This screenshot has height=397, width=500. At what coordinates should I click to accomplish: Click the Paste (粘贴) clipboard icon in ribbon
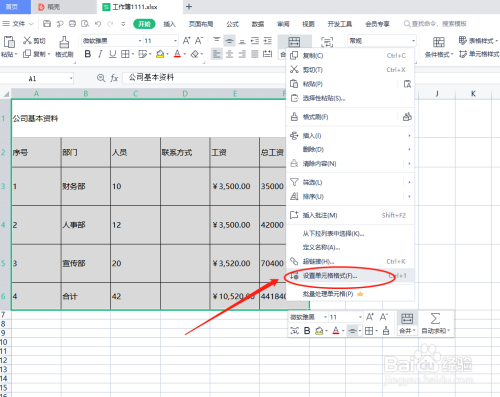[9, 42]
